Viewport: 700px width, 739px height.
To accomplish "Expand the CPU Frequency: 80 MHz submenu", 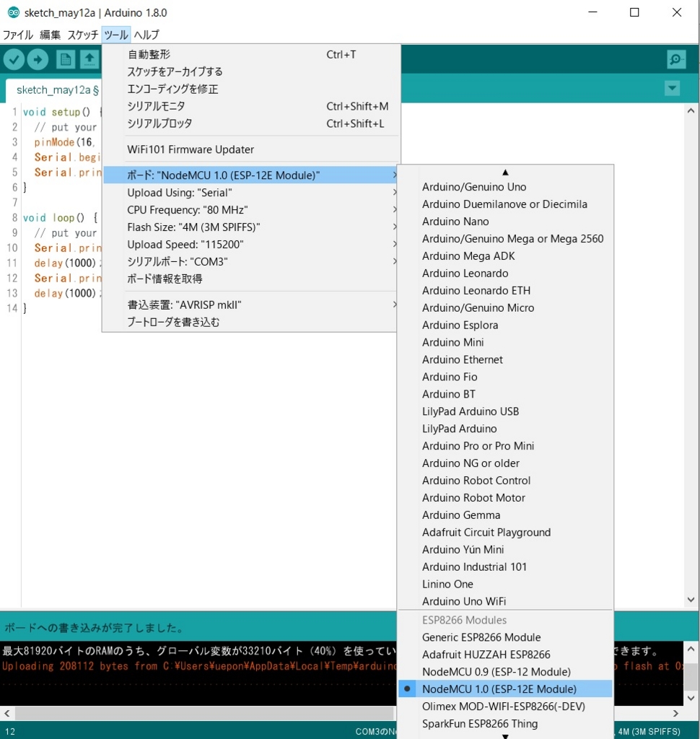I will (x=250, y=210).
